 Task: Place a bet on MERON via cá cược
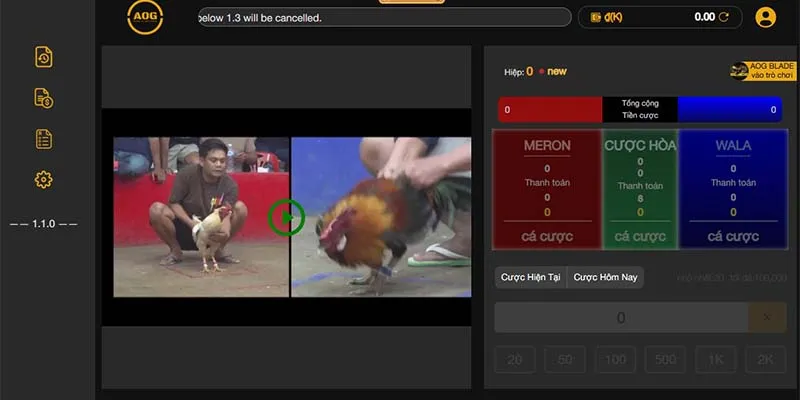click(x=547, y=236)
